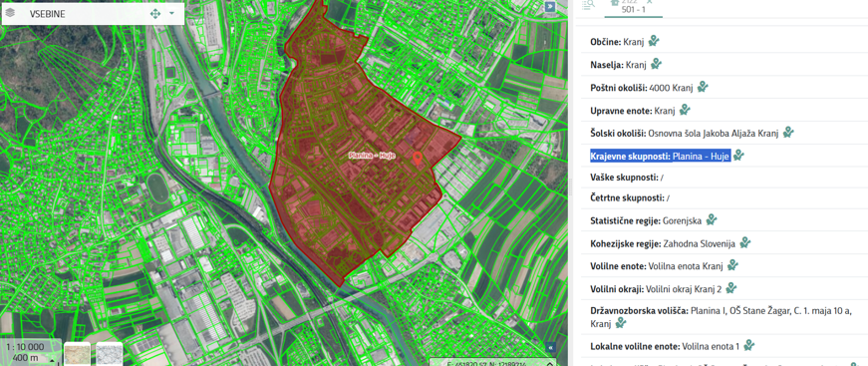Select the topographic basemap thumbnail
This screenshot has width=868, height=366.
click(77, 354)
